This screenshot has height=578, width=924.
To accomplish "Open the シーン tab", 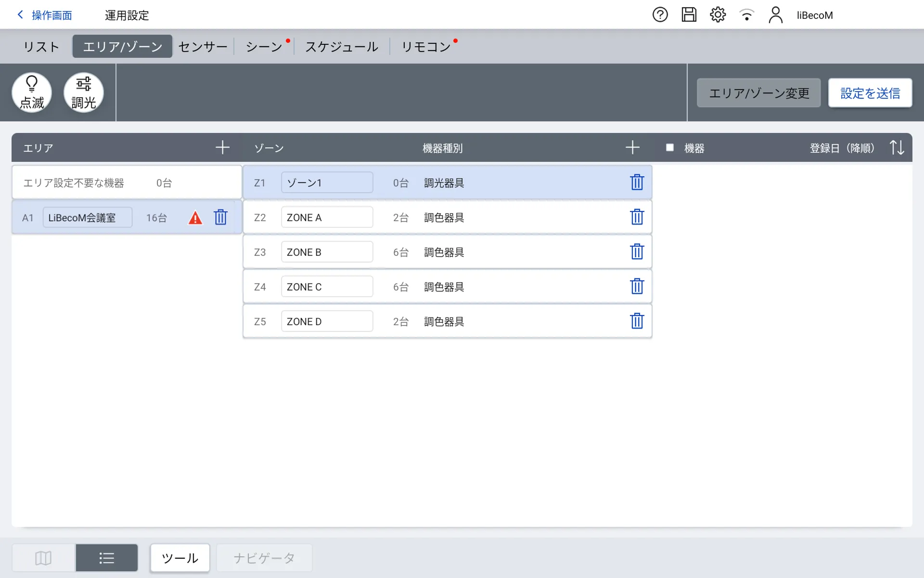I will click(264, 47).
